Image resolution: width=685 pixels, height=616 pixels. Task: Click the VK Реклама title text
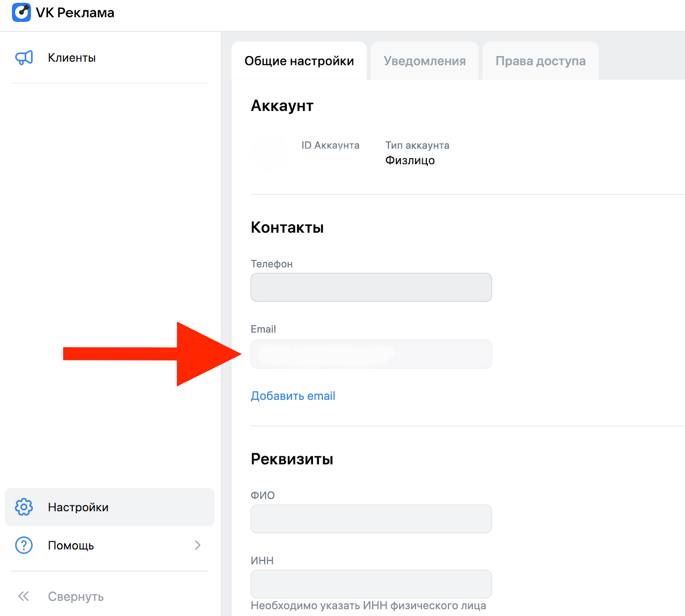coord(75,13)
